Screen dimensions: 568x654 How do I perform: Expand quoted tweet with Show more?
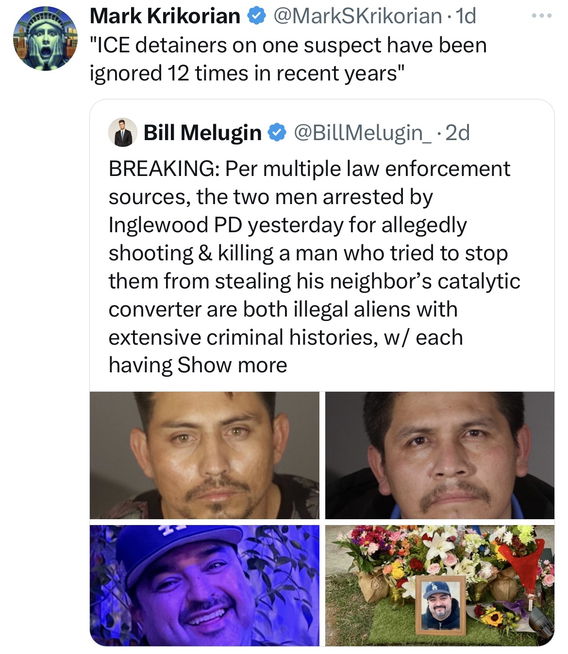232,365
